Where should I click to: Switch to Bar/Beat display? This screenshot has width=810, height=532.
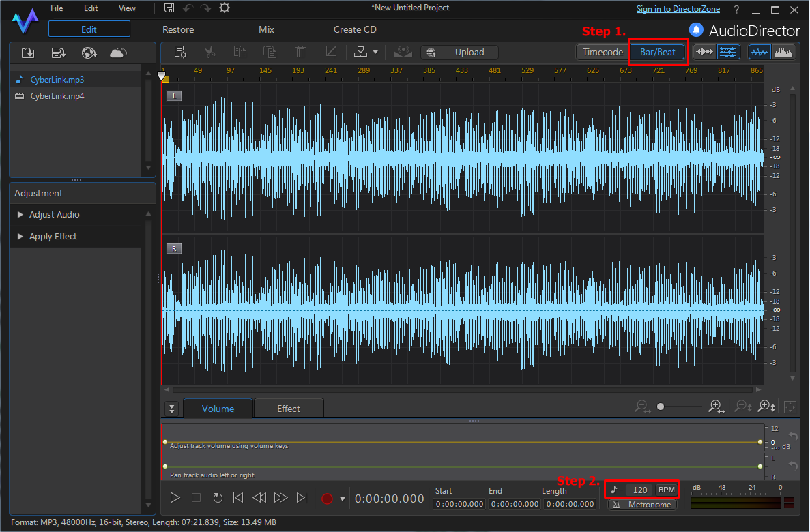[658, 52]
